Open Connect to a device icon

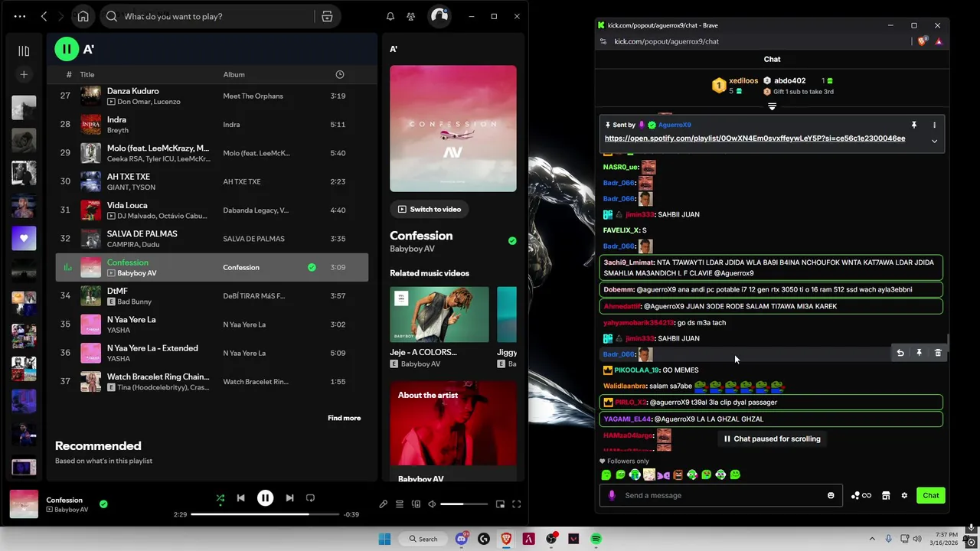point(416,504)
